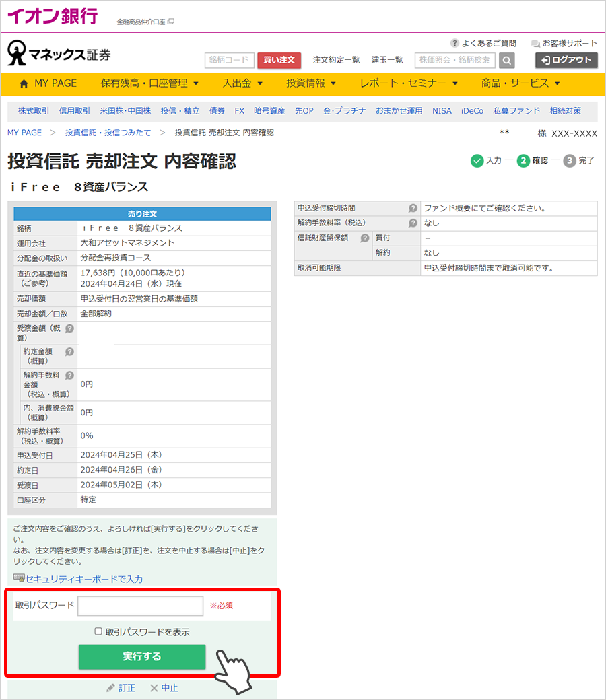
Task: Click 投資信託・投信つみたて breadcrumb link
Action: (108, 133)
